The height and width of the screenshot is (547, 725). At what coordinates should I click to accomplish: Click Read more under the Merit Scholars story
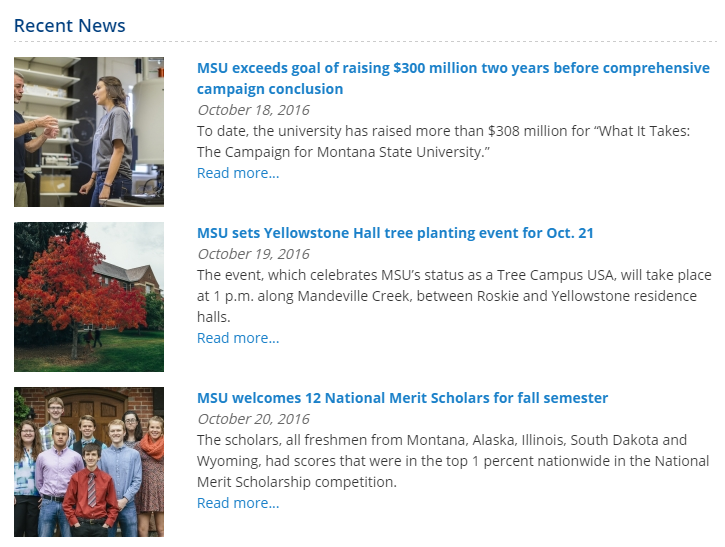point(238,503)
